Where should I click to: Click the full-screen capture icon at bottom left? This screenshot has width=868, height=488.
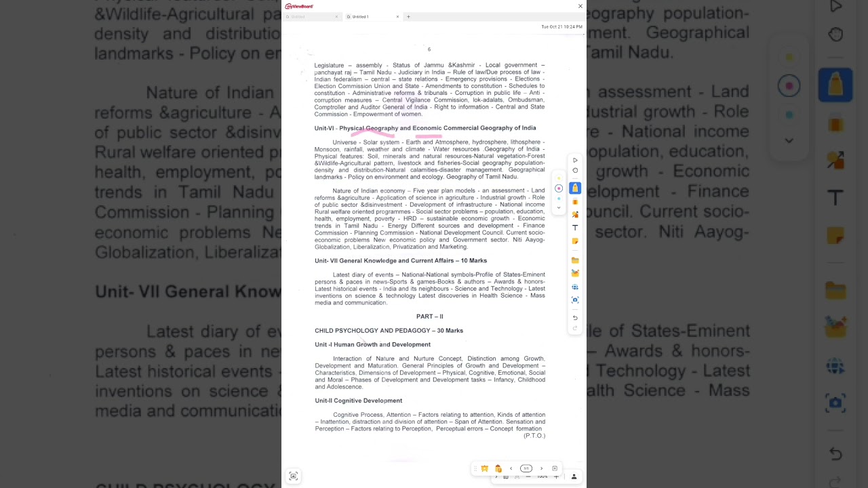[x=293, y=476]
